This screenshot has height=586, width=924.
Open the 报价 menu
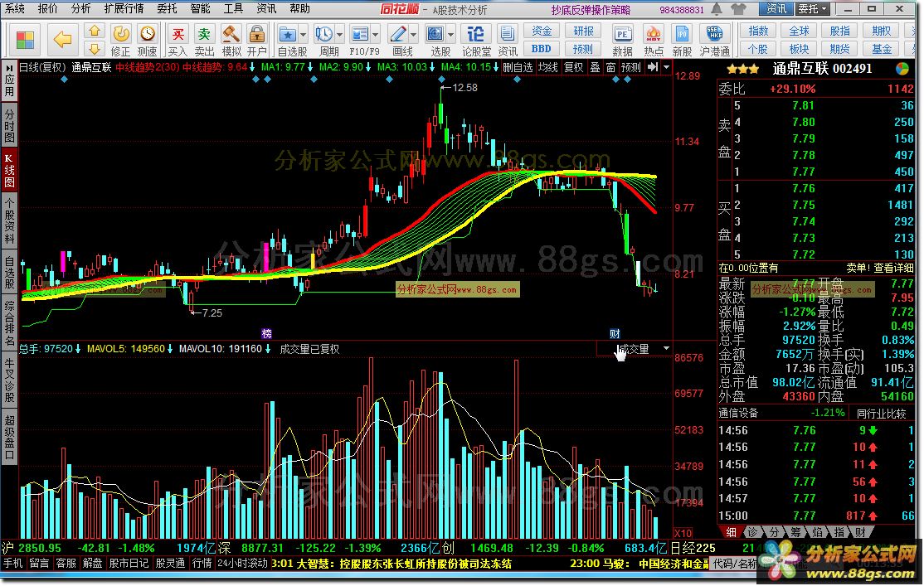48,8
